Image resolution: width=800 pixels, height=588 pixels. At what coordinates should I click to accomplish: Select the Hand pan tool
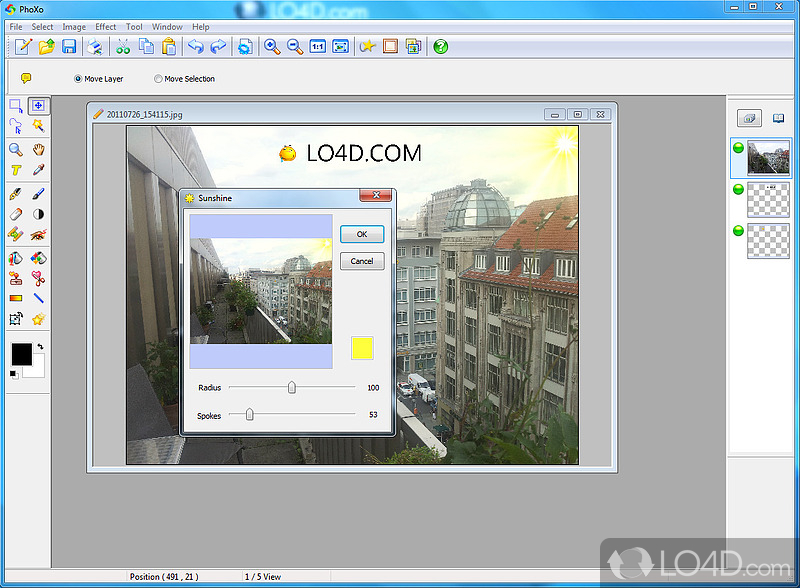38,149
